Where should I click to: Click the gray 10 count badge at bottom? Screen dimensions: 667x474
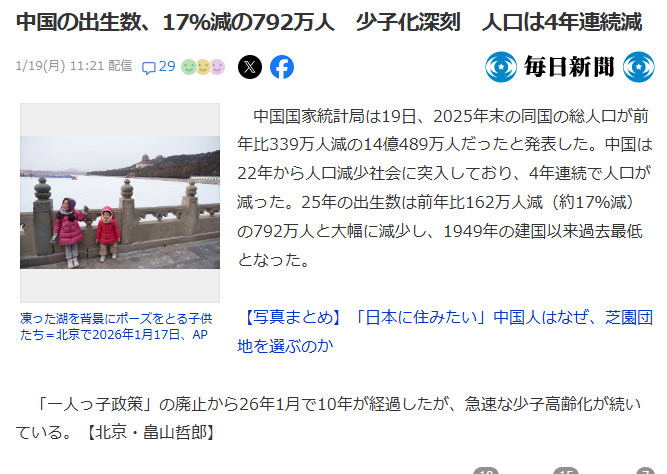pyautogui.click(x=485, y=471)
